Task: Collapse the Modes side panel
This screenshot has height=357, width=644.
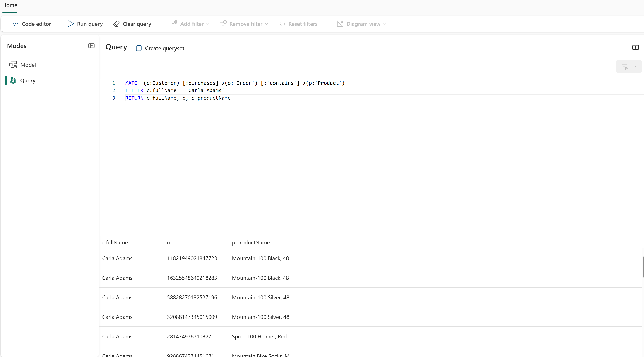Action: [x=91, y=46]
